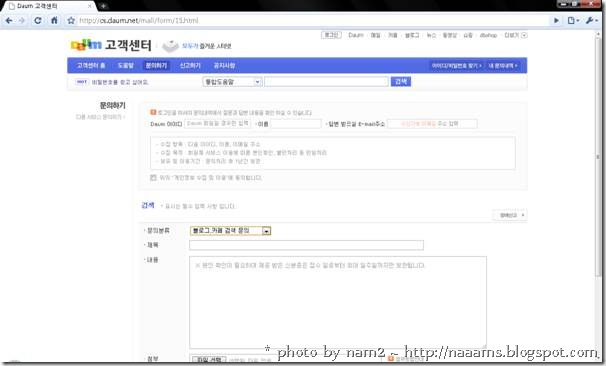Viewport: 606px width, 366px height.
Task: Click the blue 검색 search button
Action: coord(401,82)
